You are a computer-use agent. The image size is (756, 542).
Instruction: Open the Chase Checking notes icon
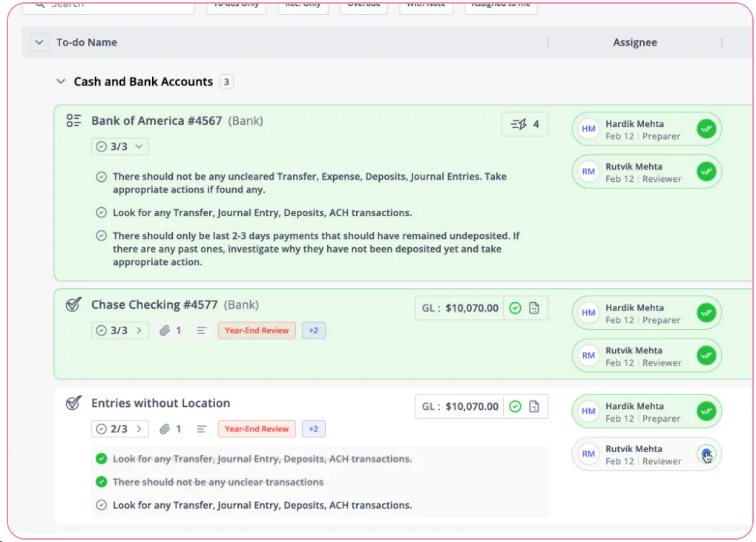pos(202,330)
